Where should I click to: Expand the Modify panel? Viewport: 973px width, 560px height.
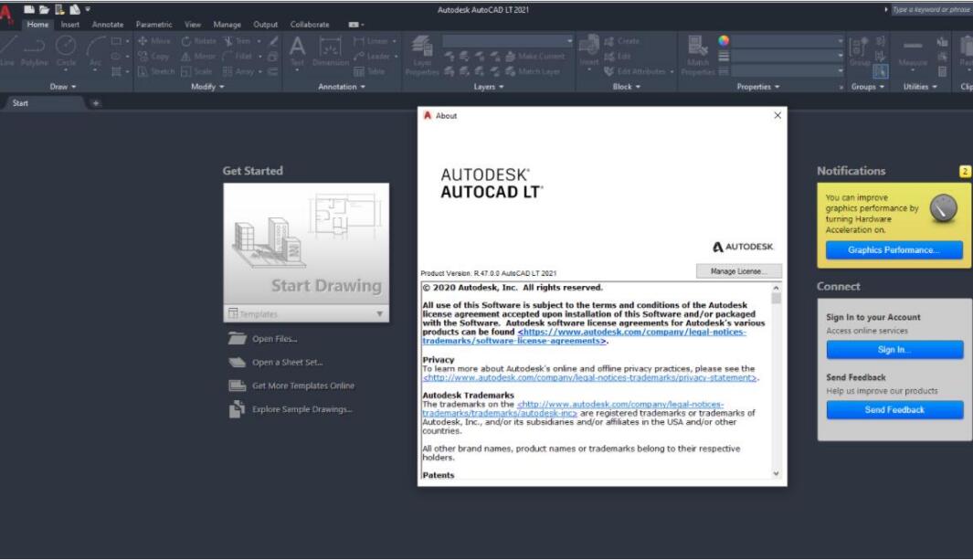click(x=207, y=87)
